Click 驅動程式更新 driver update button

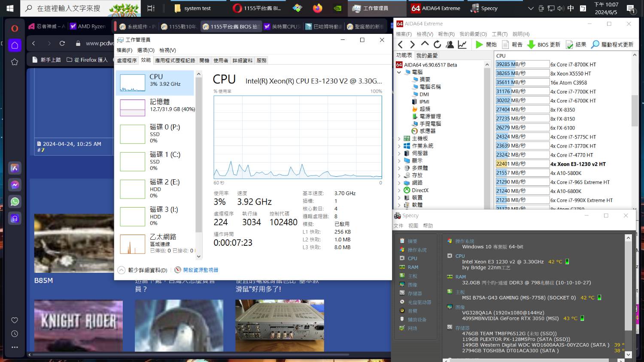pyautogui.click(x=612, y=44)
